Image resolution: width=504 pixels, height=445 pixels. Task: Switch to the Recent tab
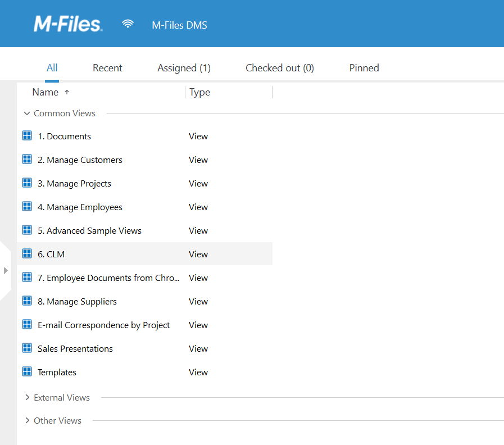(x=107, y=68)
